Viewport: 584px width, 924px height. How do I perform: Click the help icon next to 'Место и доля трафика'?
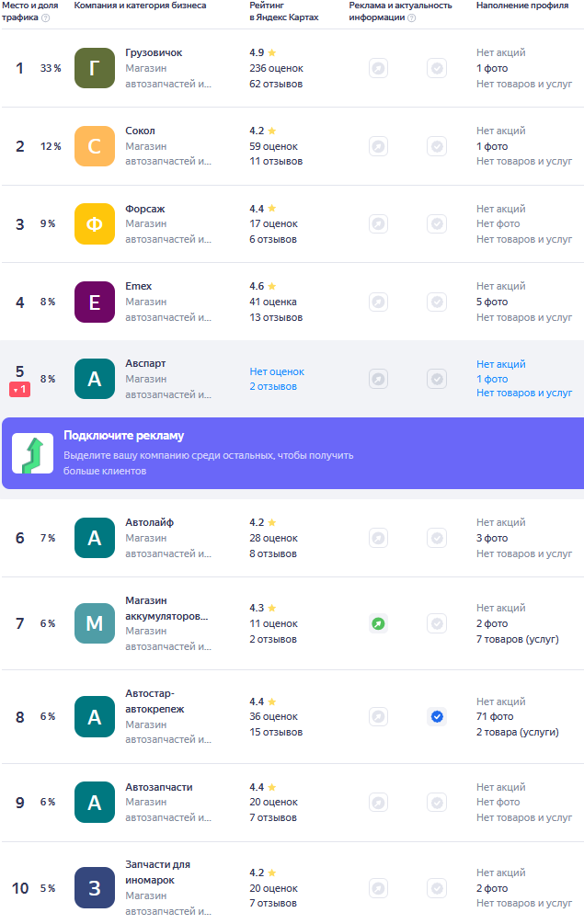pyautogui.click(x=45, y=17)
